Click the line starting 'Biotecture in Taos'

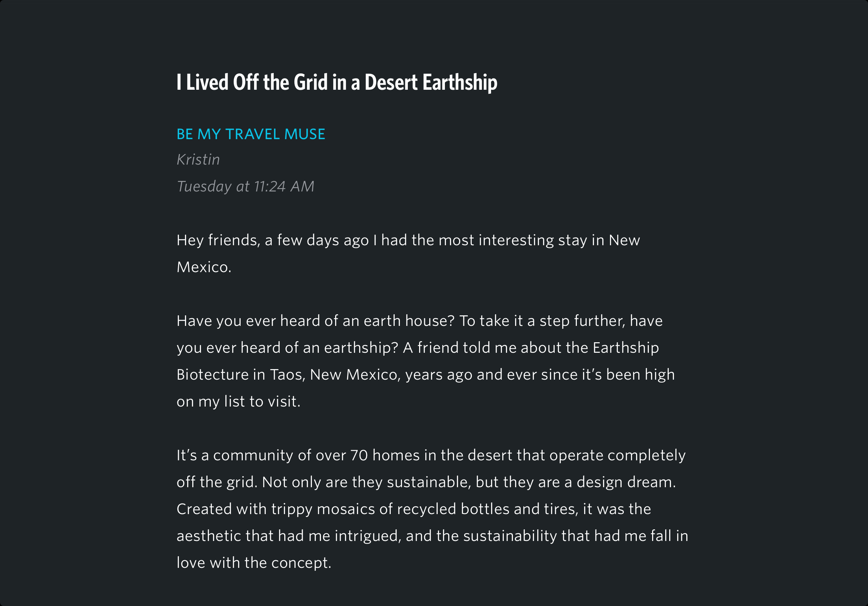pos(426,375)
